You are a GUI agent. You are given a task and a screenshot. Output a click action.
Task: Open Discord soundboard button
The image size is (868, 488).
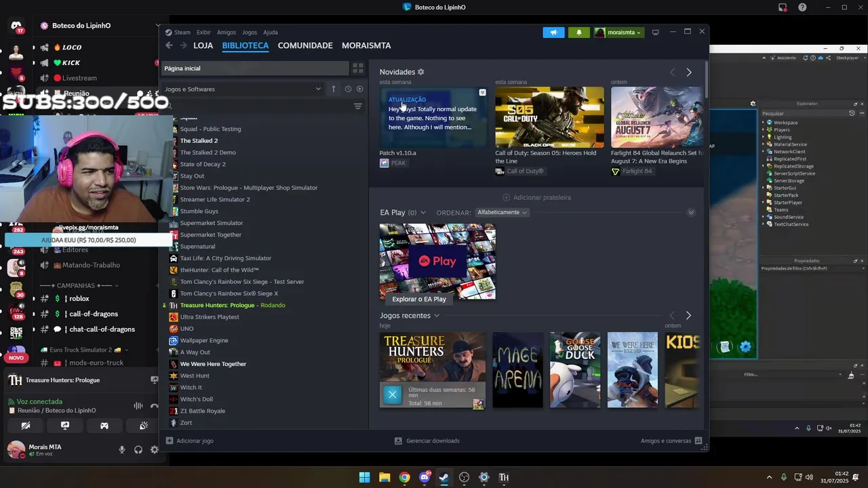[x=144, y=426]
